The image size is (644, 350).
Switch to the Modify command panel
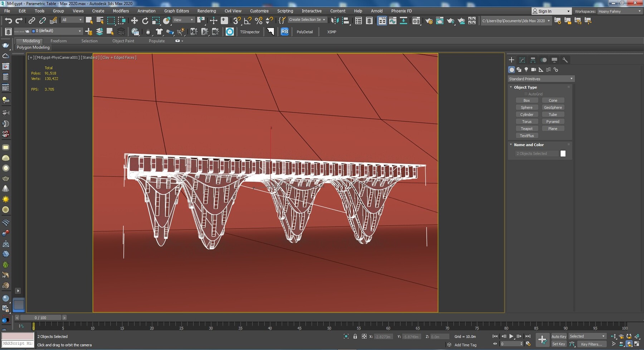(x=522, y=60)
